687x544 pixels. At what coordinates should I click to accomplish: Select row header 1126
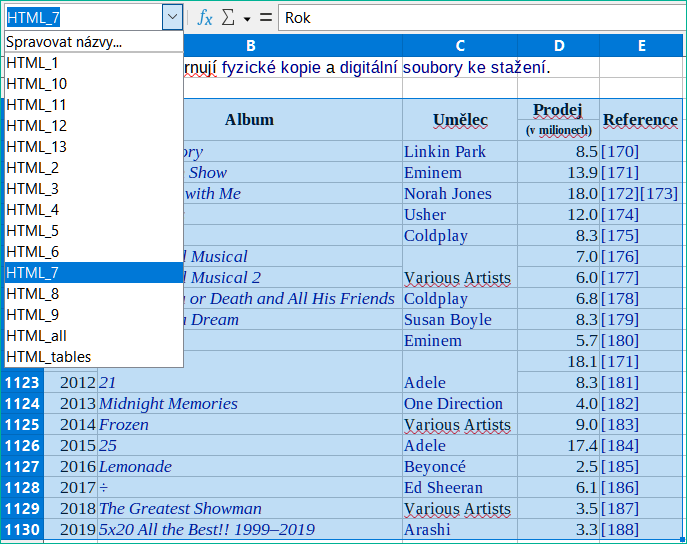pos(22,445)
